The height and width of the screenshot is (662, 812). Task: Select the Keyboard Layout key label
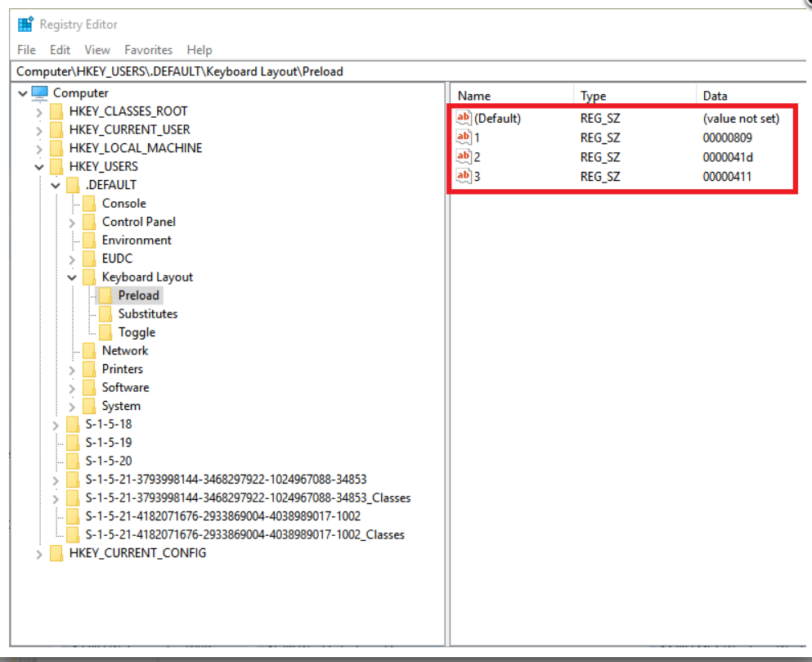147,277
